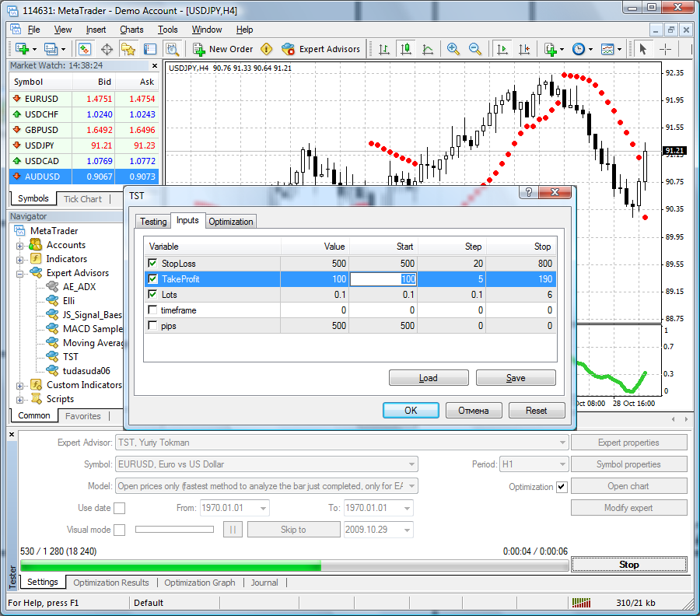Expand the Accounts tree node
Image resolution: width=700 pixels, height=616 pixels.
click(19, 246)
